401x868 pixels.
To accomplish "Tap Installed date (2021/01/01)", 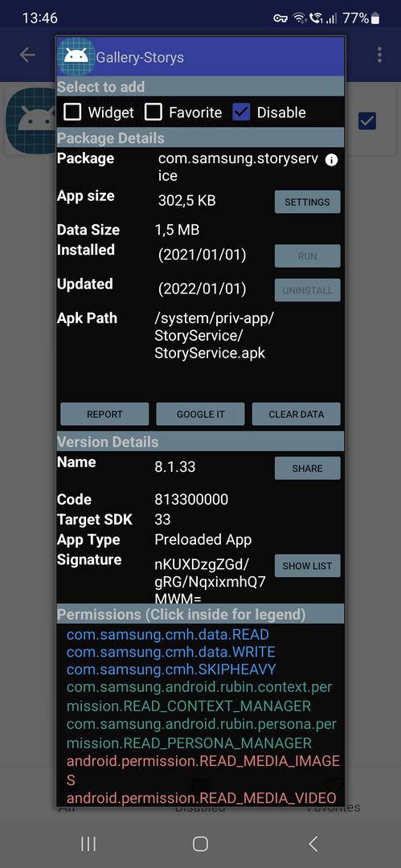I will coord(203,256).
